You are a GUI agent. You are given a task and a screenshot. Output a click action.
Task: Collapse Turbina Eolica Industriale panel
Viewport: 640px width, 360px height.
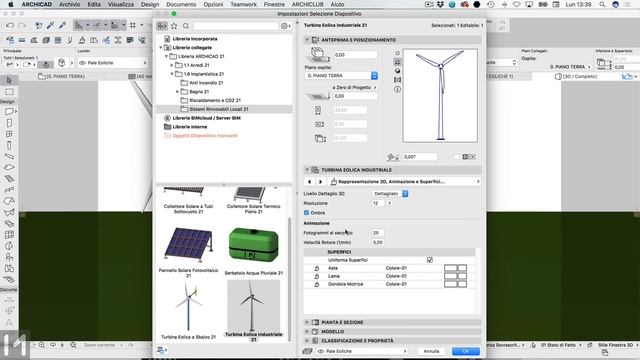[x=307, y=170]
